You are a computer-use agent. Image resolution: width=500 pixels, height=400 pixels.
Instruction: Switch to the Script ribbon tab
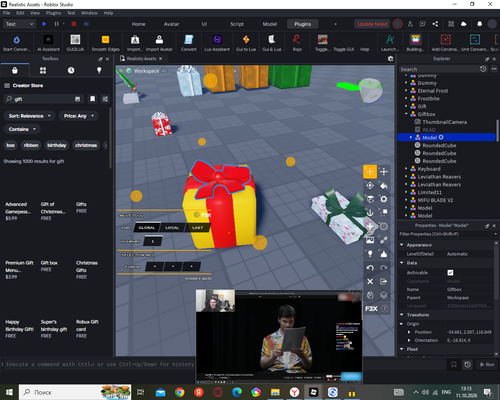237,24
